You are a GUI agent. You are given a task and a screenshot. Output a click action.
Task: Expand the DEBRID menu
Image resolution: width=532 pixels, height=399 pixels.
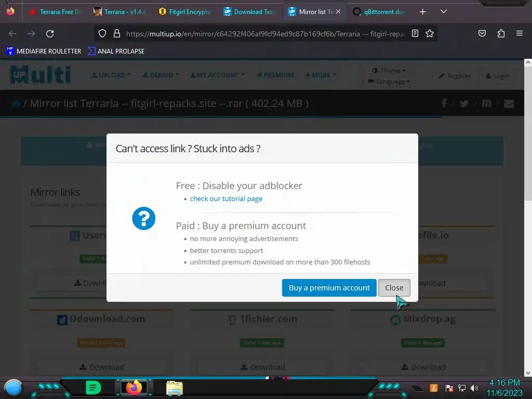[x=161, y=75]
